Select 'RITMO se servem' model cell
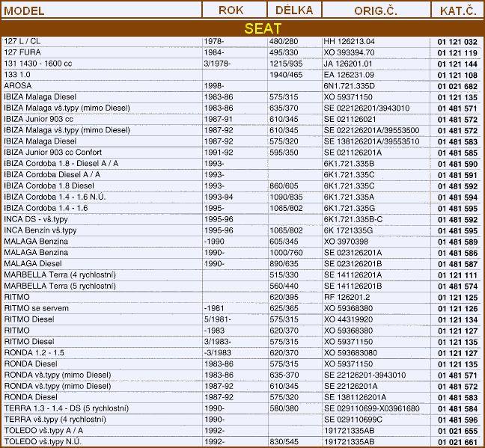 [36, 308]
